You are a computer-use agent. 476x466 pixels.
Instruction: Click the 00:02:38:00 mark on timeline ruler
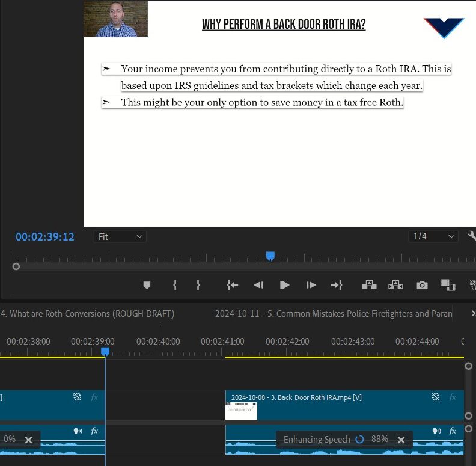(28, 341)
